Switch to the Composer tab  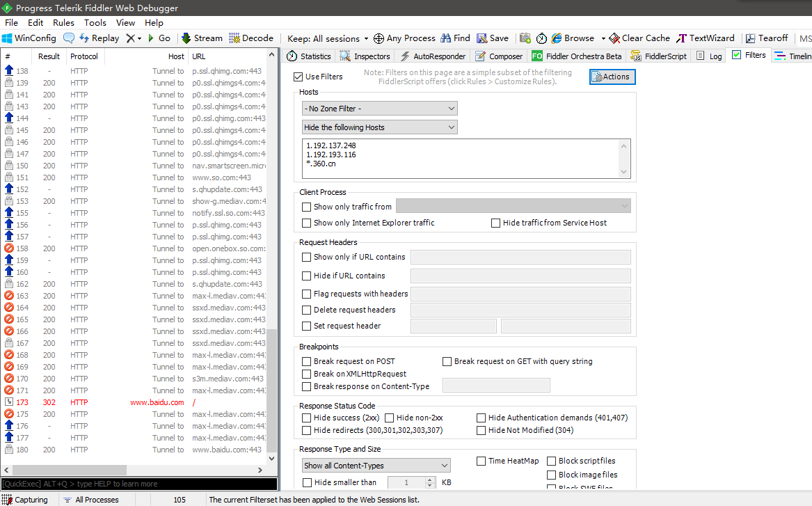click(499, 56)
